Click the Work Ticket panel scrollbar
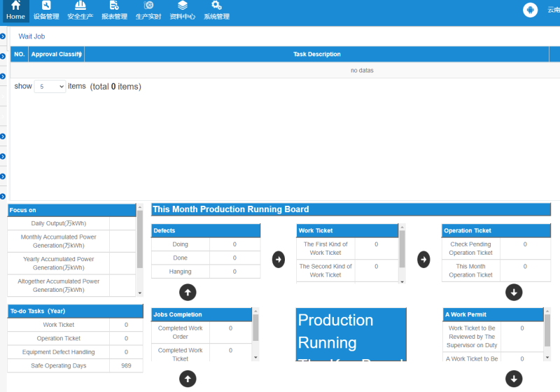Screen dimensions: 560x392 click(x=402, y=248)
